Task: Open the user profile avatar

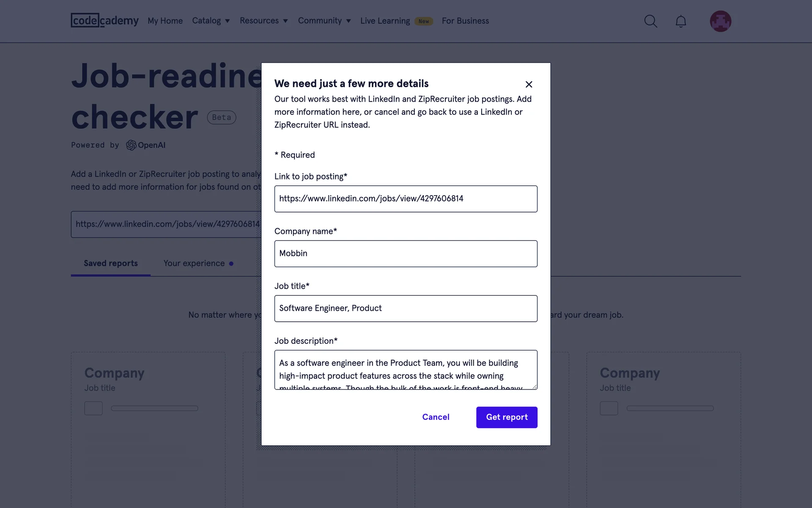Action: point(720,21)
